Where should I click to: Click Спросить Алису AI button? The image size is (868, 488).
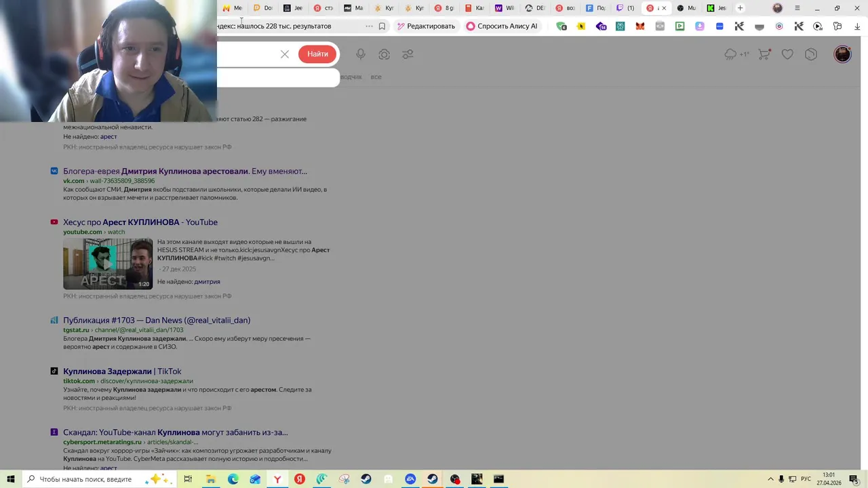pyautogui.click(x=502, y=26)
